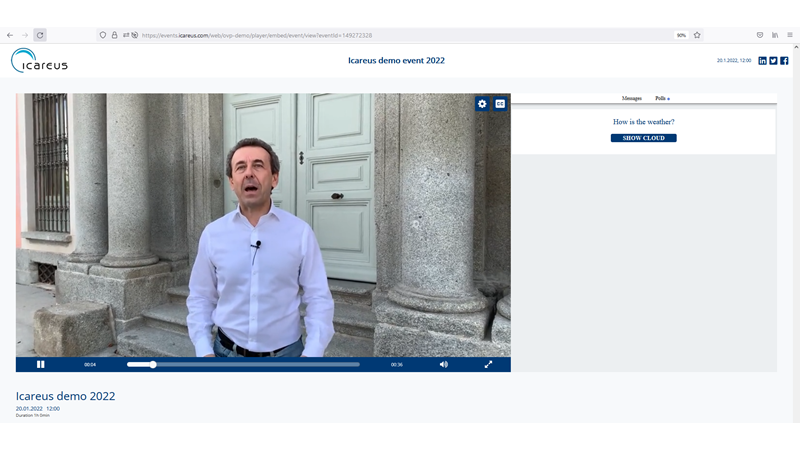Go back to the previous page
This screenshot has height=450, width=800.
[x=10, y=35]
